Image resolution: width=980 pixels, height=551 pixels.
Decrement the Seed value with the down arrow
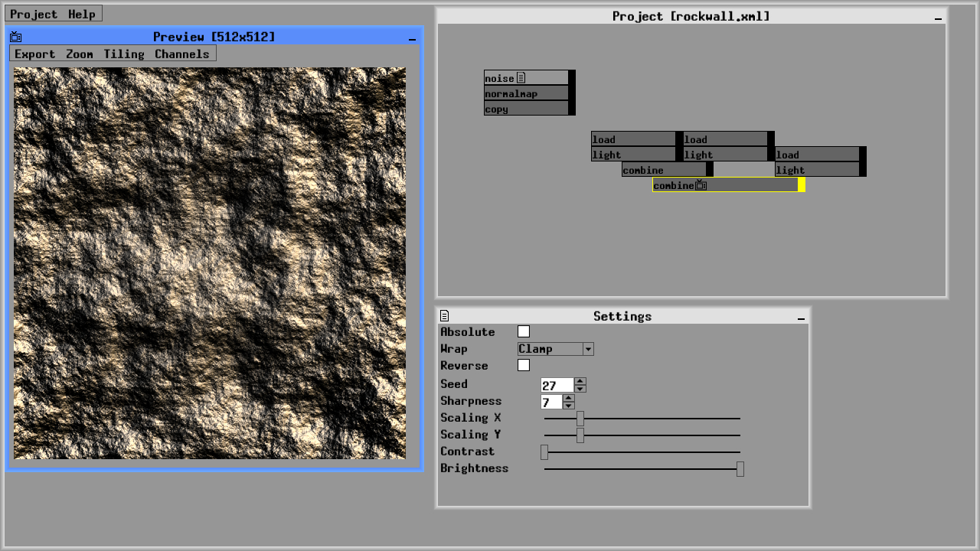click(580, 389)
